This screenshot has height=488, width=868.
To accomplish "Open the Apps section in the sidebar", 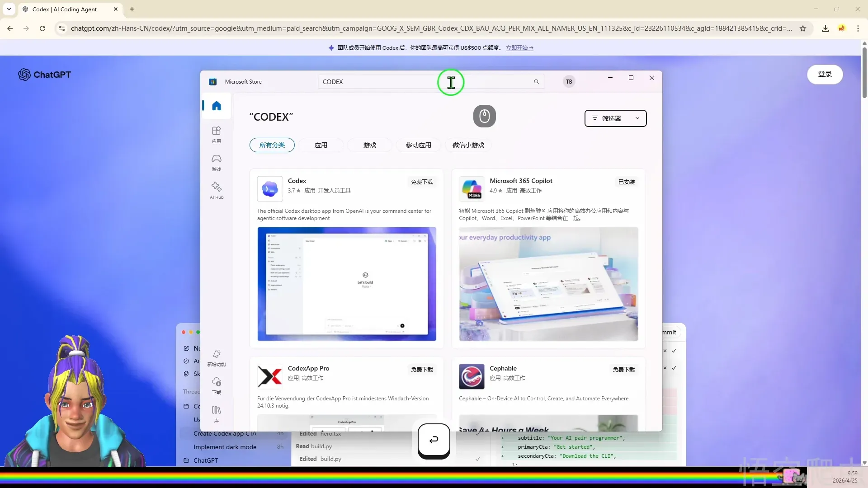I will (x=217, y=134).
